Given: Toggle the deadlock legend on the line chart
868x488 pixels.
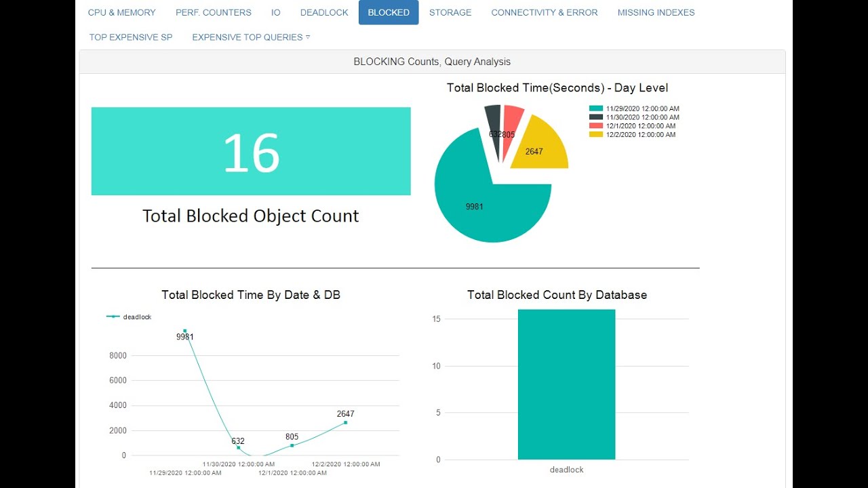Looking at the screenshot, I should click(129, 316).
